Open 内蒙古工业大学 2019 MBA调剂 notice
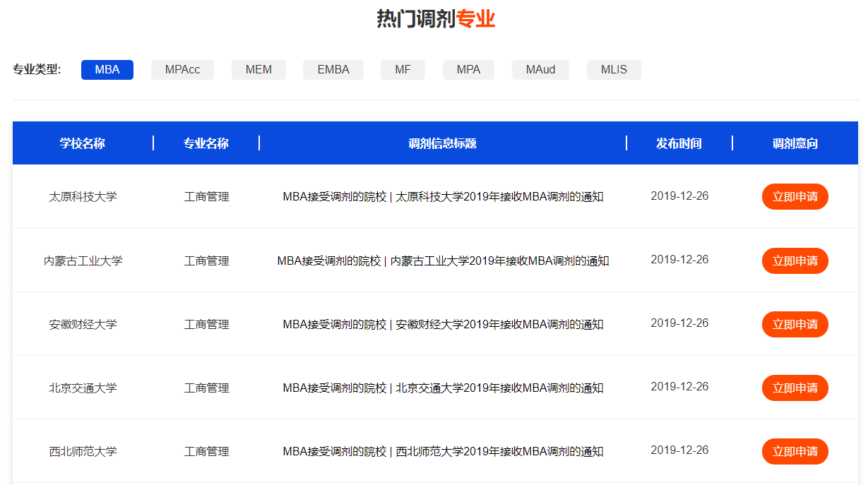This screenshot has height=485, width=868. coord(443,261)
